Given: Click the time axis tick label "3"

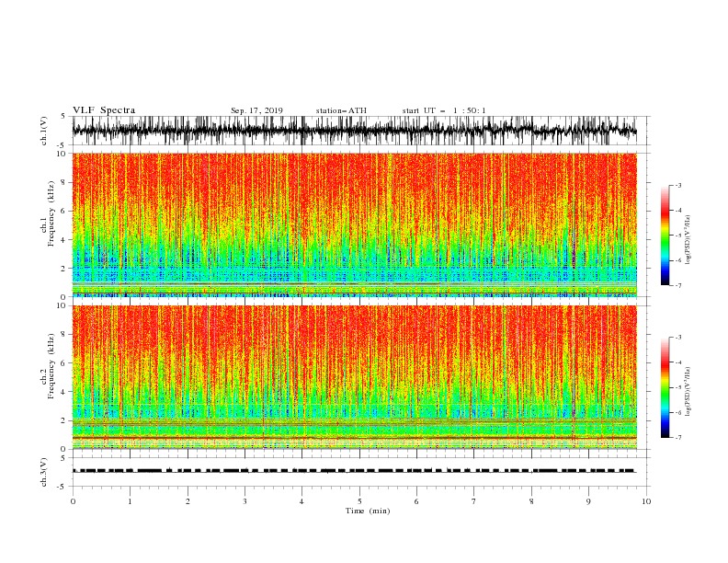Looking at the screenshot, I should (x=245, y=501).
